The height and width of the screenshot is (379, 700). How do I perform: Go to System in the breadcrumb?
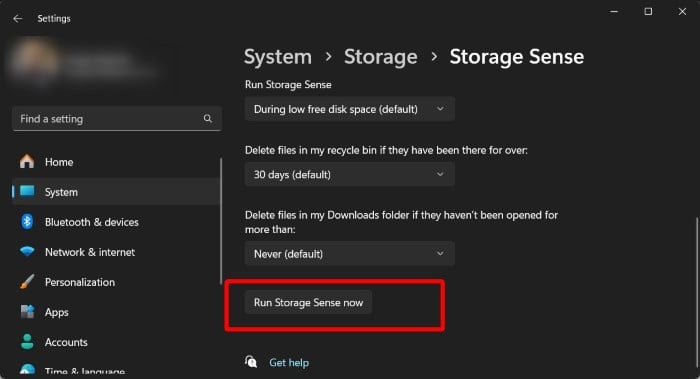[278, 57]
